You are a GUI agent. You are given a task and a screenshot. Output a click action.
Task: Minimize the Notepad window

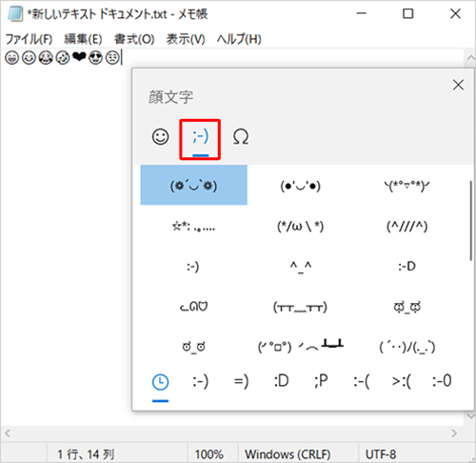tap(361, 13)
